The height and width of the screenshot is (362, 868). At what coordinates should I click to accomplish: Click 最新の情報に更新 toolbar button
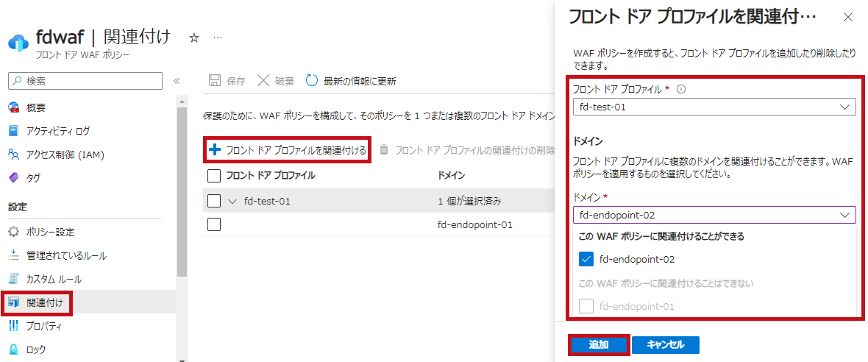[351, 81]
